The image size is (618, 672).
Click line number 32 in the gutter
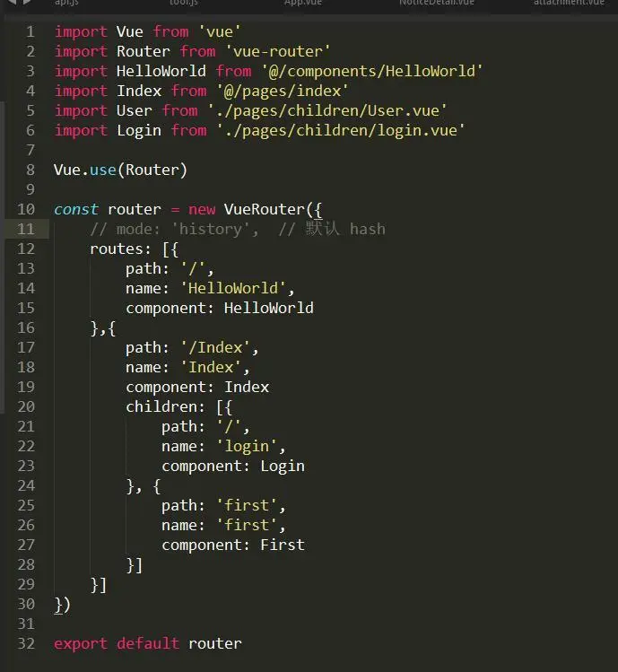(26, 643)
